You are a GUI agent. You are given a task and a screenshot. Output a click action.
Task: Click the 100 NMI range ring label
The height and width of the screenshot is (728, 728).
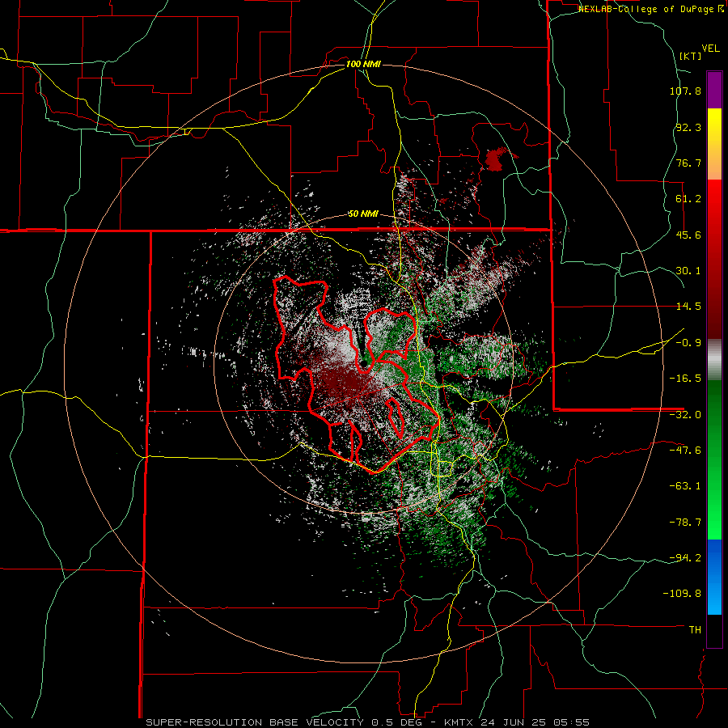363,64
